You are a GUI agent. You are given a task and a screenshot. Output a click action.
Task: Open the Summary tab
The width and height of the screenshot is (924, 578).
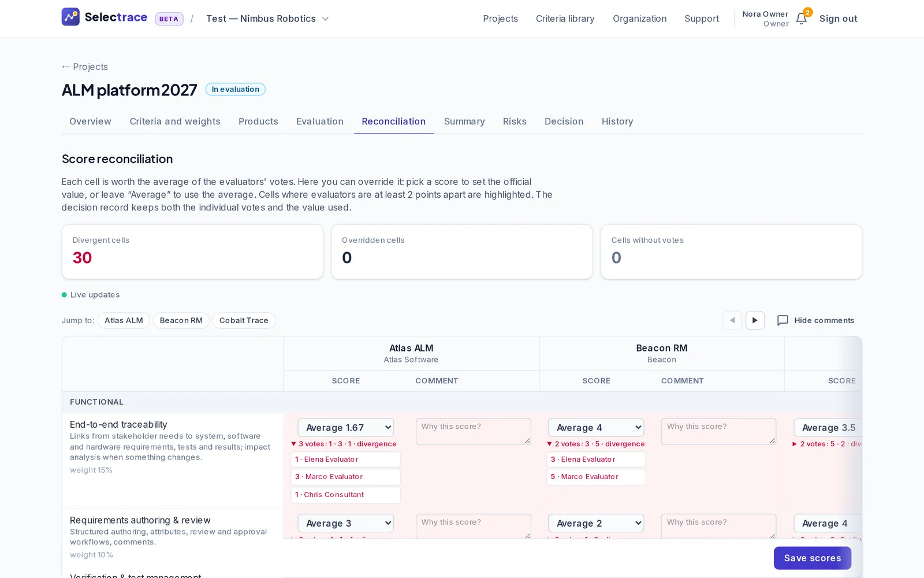(x=464, y=121)
